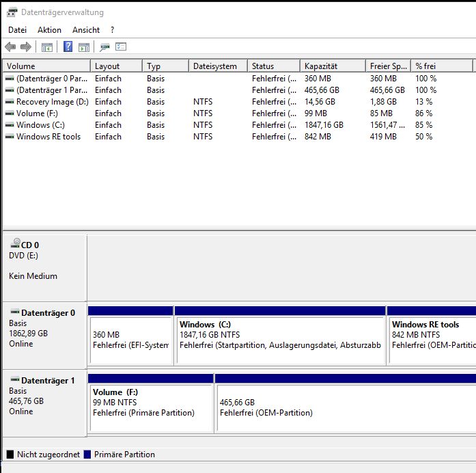Click the 13 % free cell
This screenshot has width=476, height=473.
(x=424, y=101)
